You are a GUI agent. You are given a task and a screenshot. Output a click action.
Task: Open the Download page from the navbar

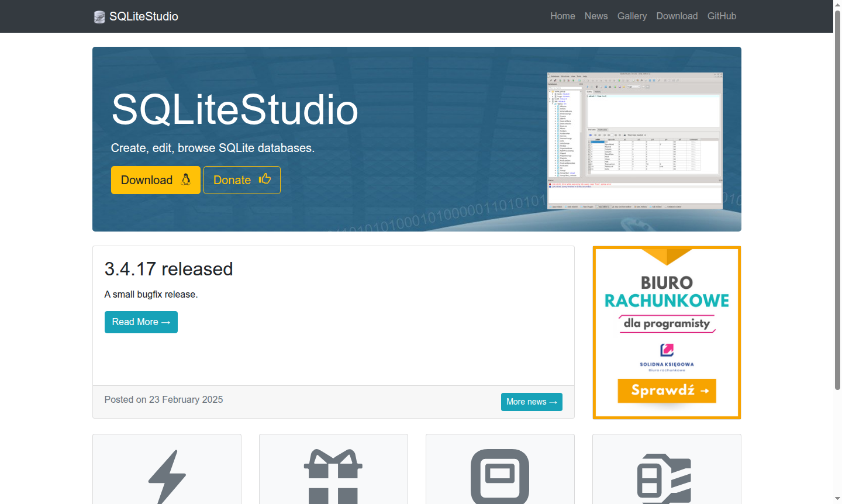click(677, 16)
